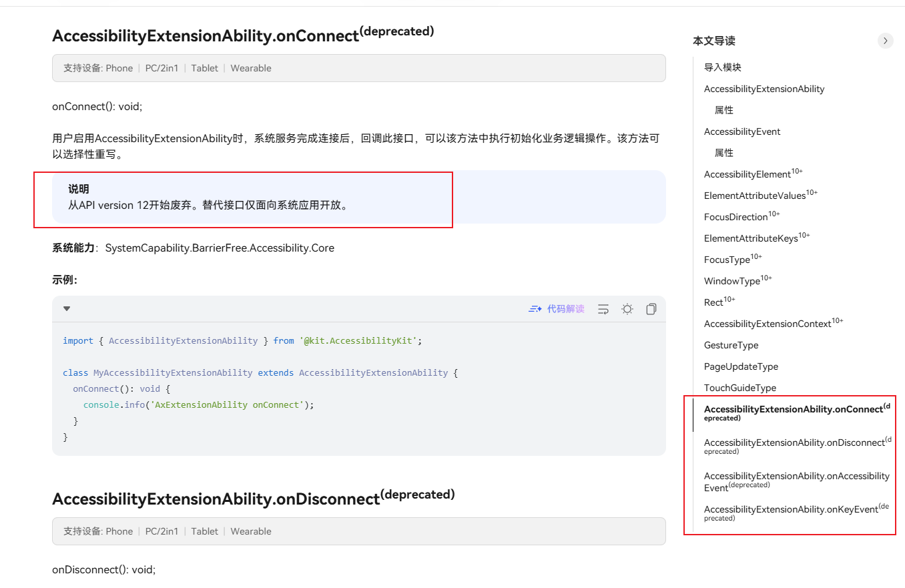Viewport: 905px width, 588px height.
Task: Click 'Wearable' in the onConnect device bar
Action: (251, 68)
